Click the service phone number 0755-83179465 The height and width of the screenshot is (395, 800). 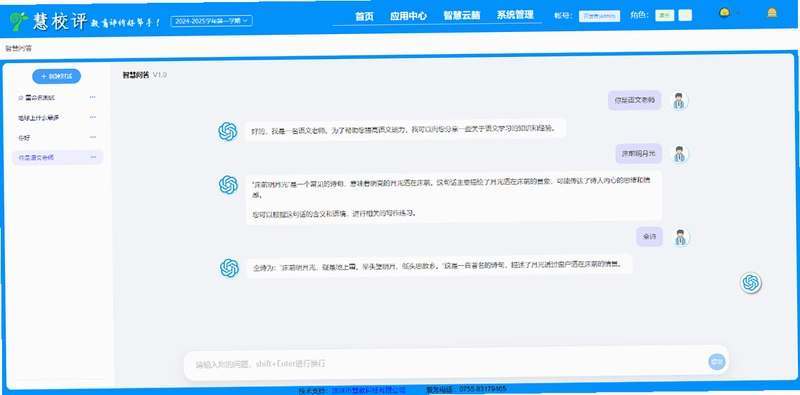click(483, 389)
